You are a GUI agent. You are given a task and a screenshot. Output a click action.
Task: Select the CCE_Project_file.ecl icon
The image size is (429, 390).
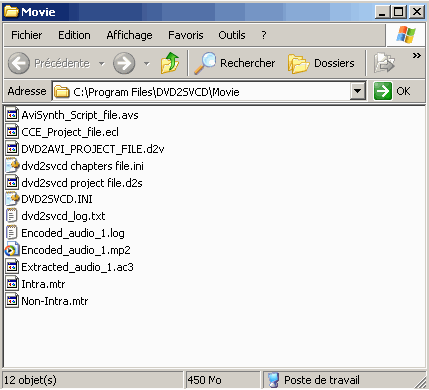point(12,131)
